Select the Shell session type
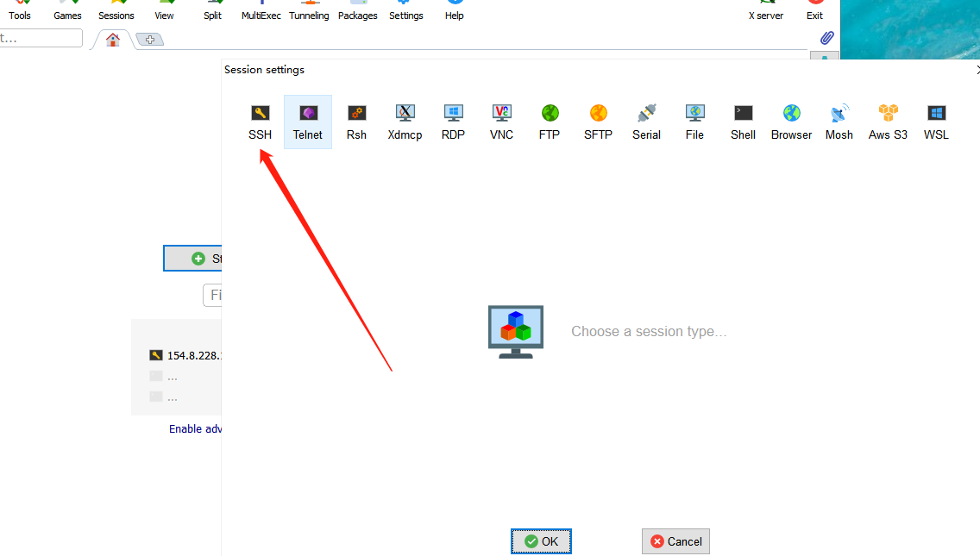980x556 pixels. pos(743,122)
